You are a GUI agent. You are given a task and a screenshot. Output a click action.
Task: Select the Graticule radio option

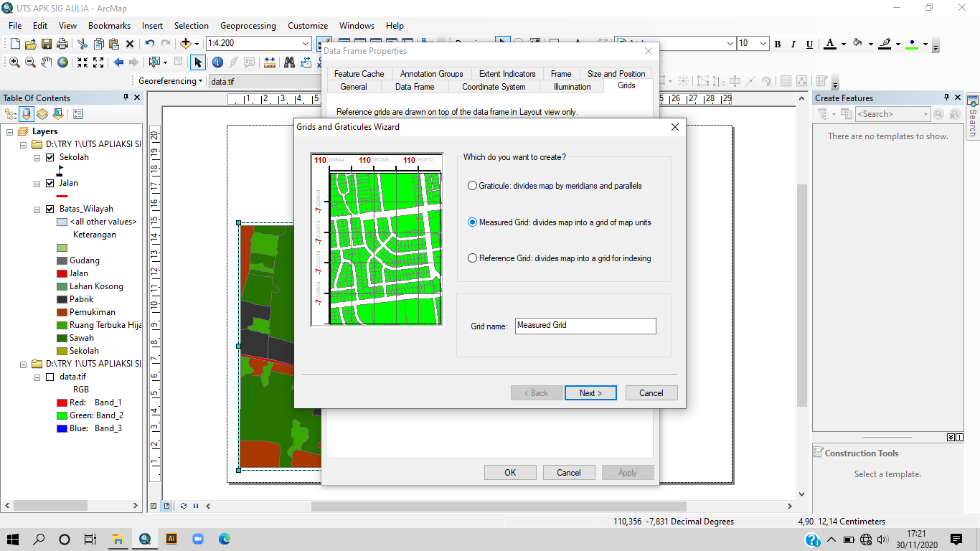pyautogui.click(x=472, y=186)
